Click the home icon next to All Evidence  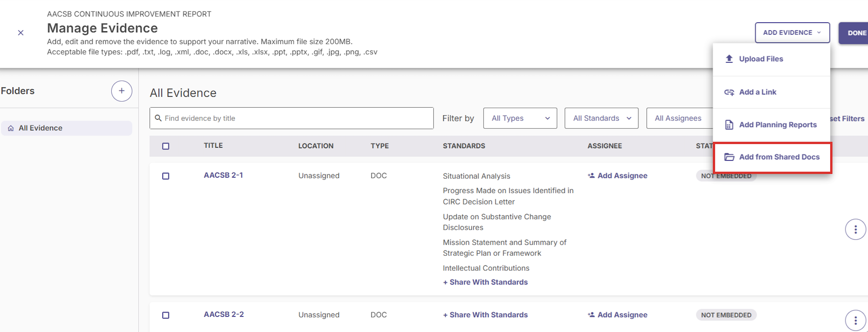click(11, 128)
